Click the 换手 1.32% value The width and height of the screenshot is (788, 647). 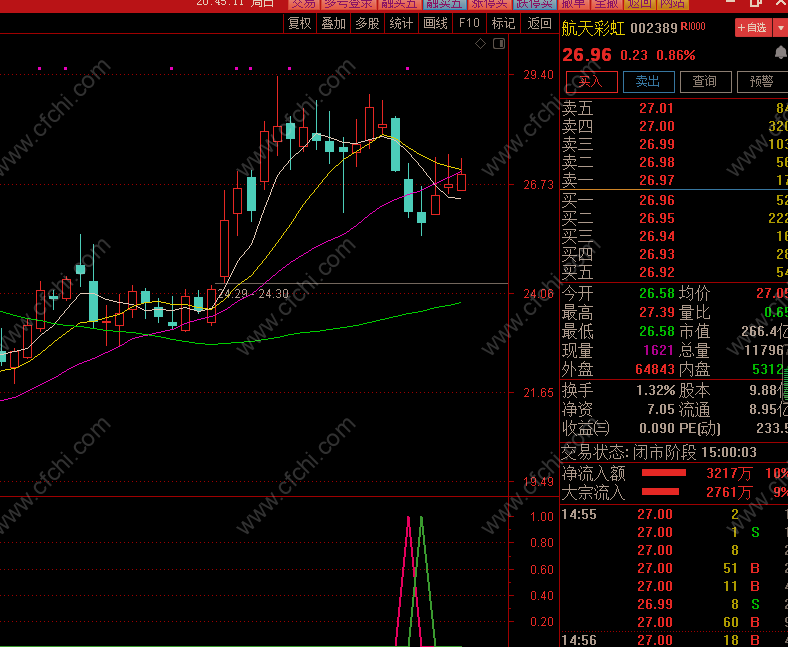(x=656, y=391)
